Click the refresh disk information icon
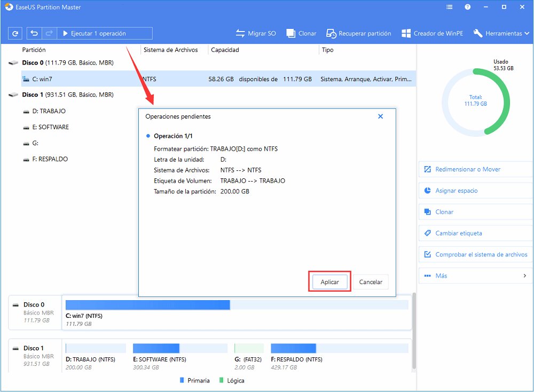Viewport: 534px width, 392px height. tap(15, 33)
